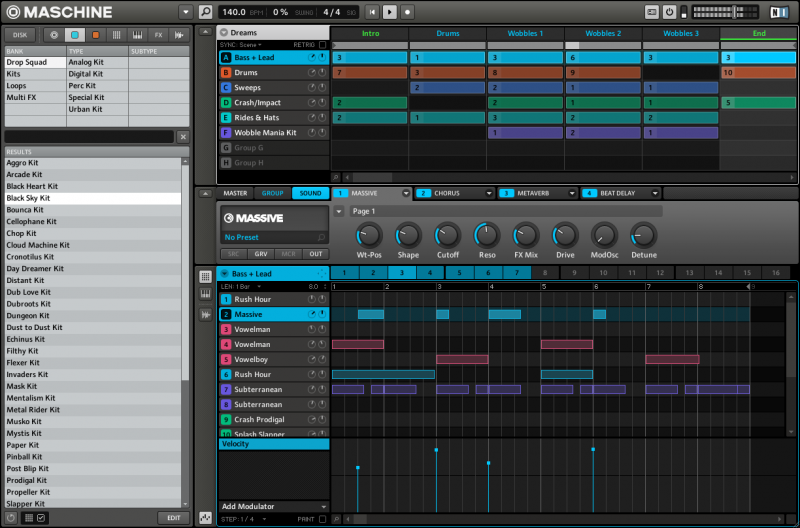Start playback with the play button
Screen dimensions: 800x528
point(390,12)
